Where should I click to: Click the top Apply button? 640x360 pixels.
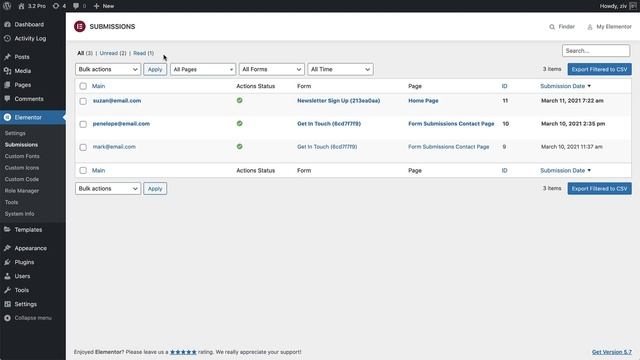tap(155, 69)
